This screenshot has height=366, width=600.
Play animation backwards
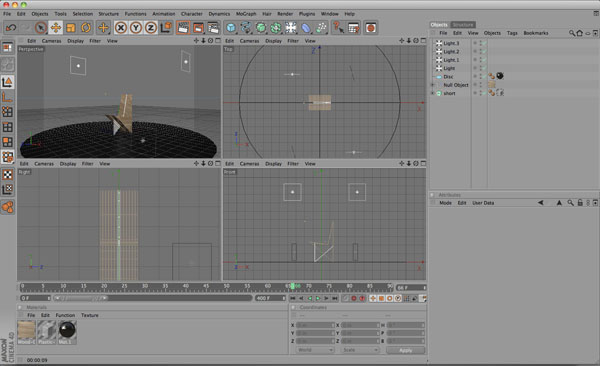coord(310,298)
